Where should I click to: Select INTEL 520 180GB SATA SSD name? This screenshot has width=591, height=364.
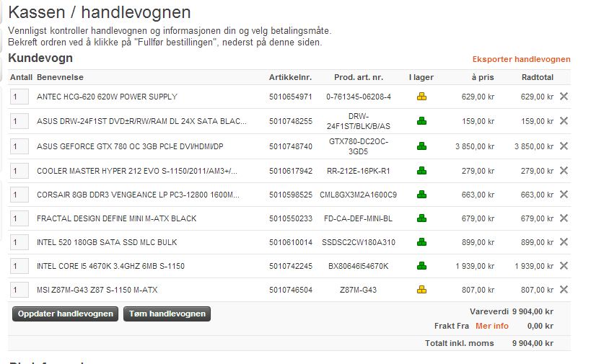pos(107,242)
